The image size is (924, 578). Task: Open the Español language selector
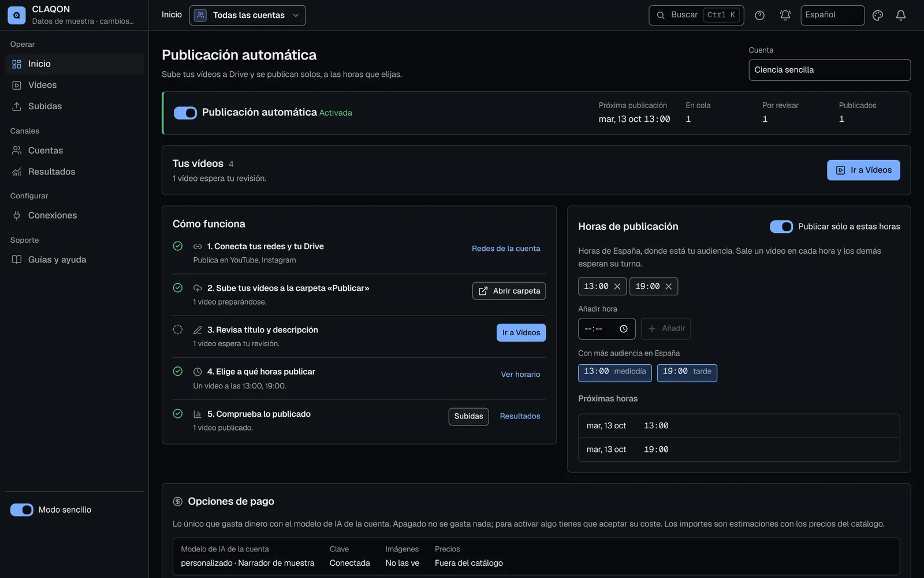[832, 16]
